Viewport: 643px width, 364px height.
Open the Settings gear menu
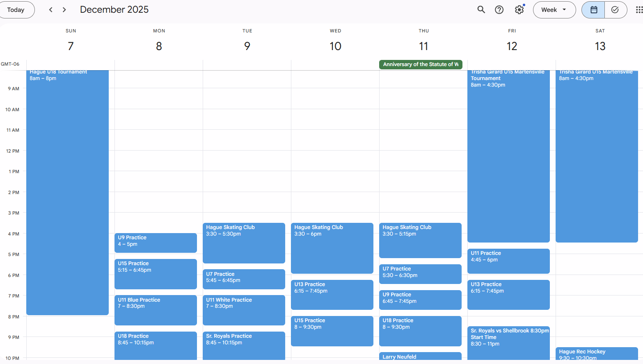[519, 10]
